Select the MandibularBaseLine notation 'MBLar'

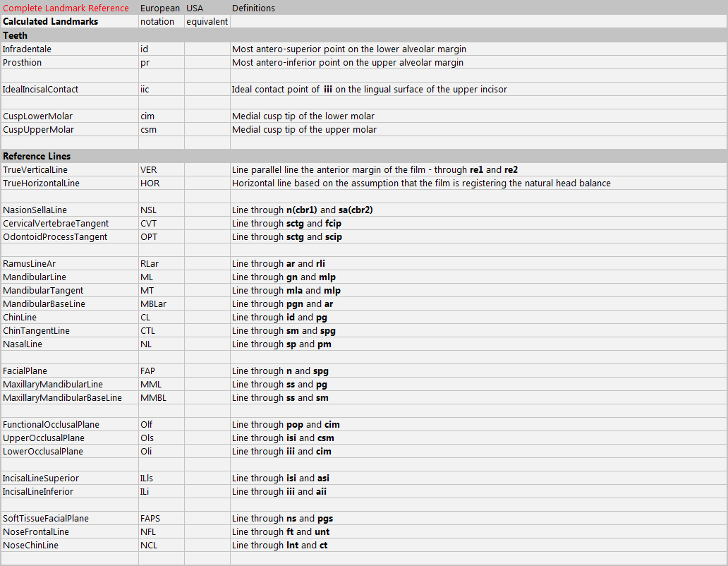point(153,304)
